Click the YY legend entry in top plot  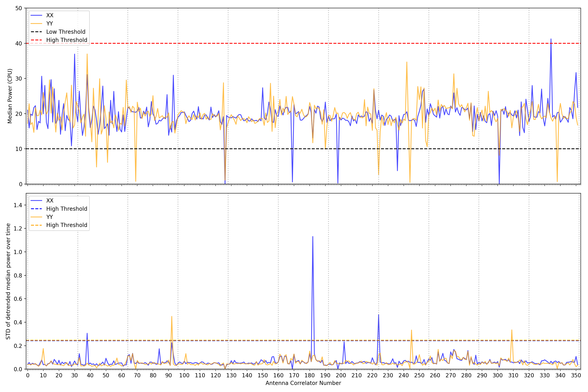(50, 24)
